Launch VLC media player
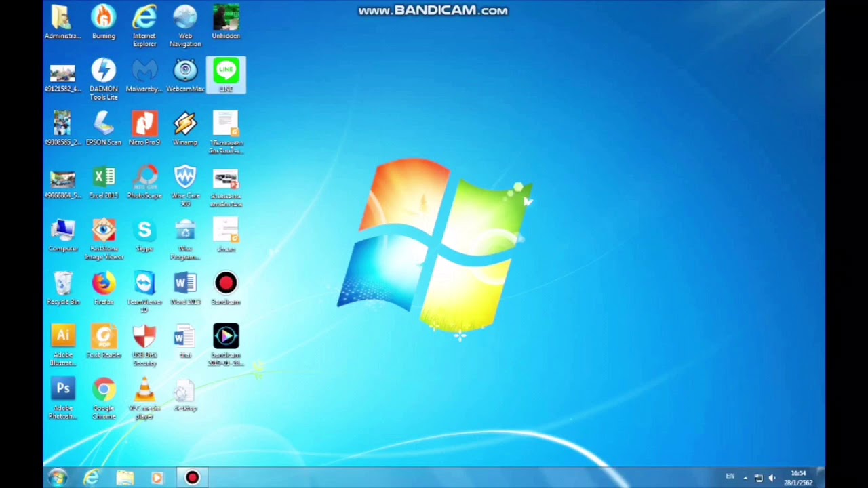This screenshot has height=488, width=868. [x=144, y=399]
